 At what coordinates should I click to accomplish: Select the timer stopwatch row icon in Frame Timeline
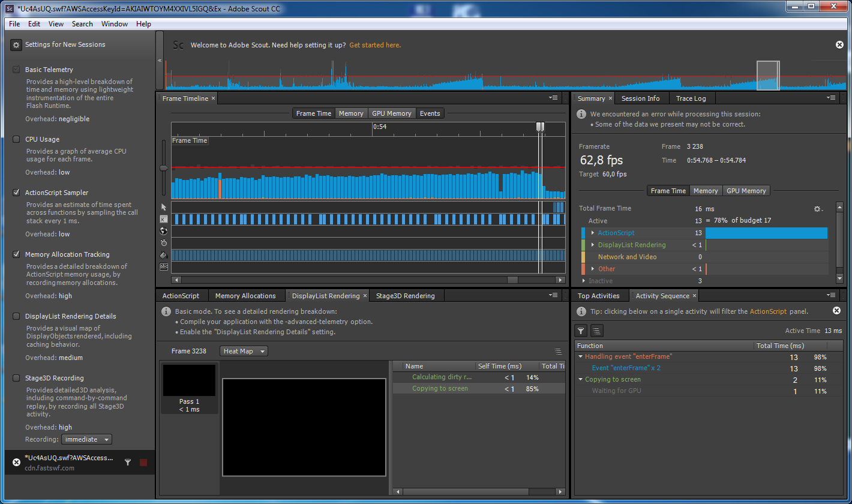pyautogui.click(x=164, y=243)
